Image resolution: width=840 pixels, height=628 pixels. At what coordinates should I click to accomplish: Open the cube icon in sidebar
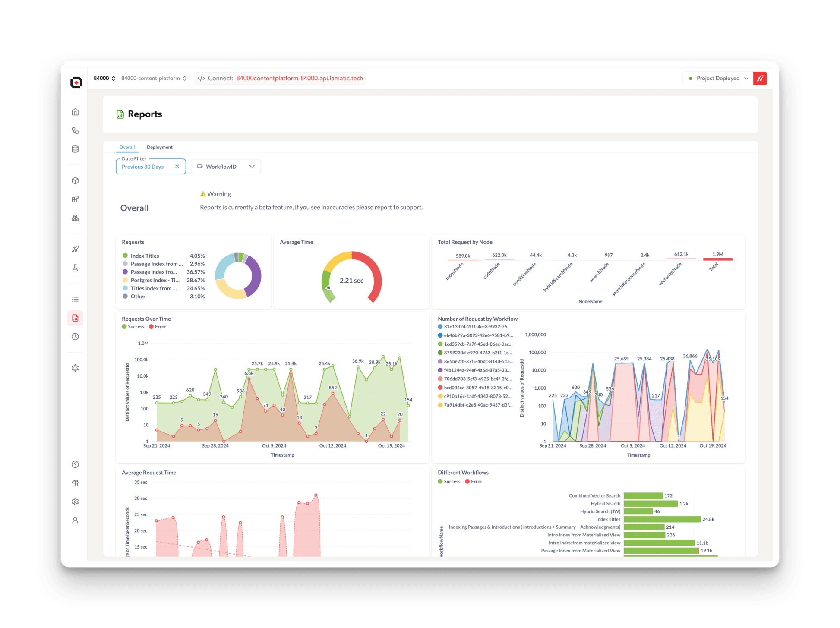click(x=75, y=180)
